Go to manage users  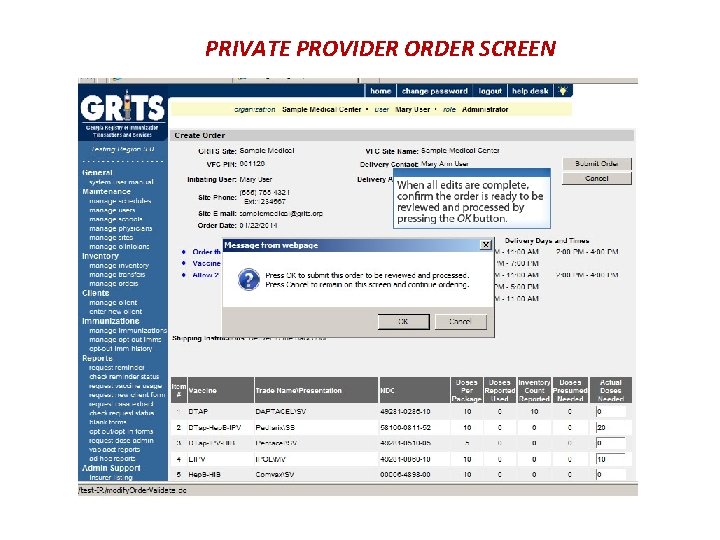click(x=112, y=210)
